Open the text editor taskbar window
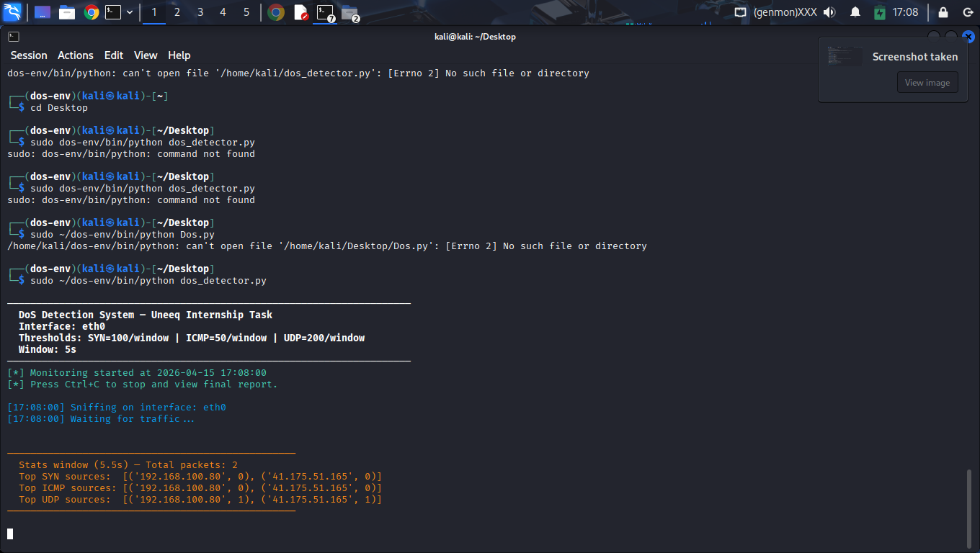The height and width of the screenshot is (553, 980). coord(301,12)
